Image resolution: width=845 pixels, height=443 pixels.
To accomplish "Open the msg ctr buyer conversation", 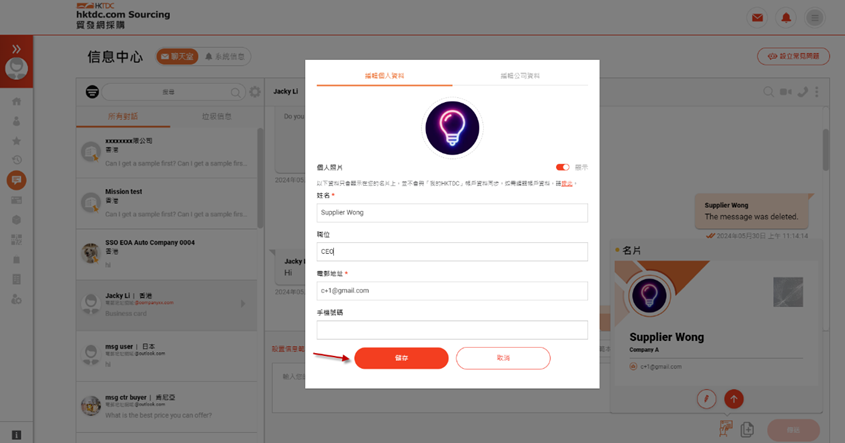I will pyautogui.click(x=167, y=406).
